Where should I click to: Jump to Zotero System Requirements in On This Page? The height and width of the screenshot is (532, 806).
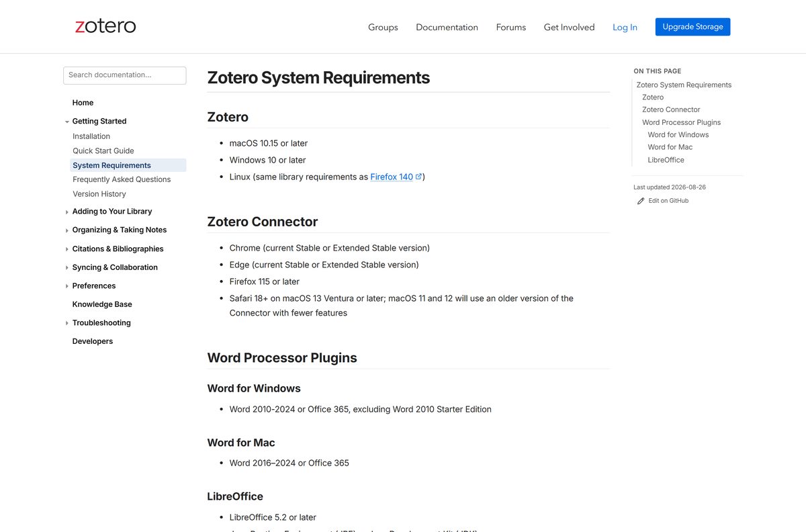(684, 85)
